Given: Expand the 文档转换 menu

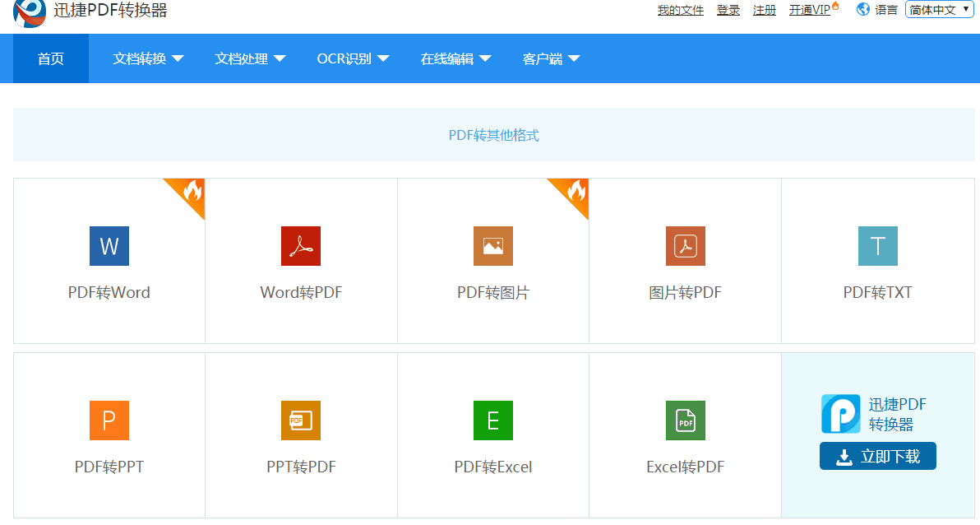Looking at the screenshot, I should 148,58.
